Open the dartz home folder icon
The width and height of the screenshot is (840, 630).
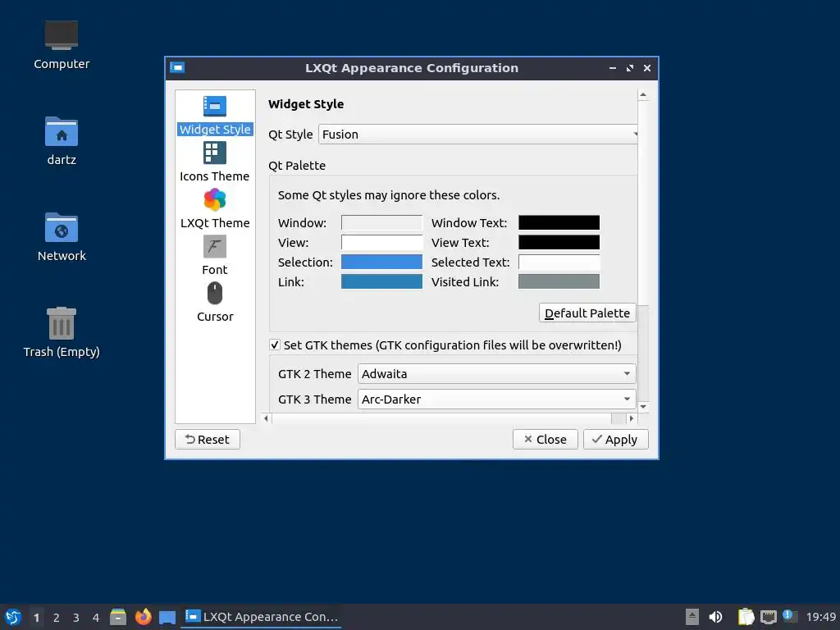click(x=62, y=141)
